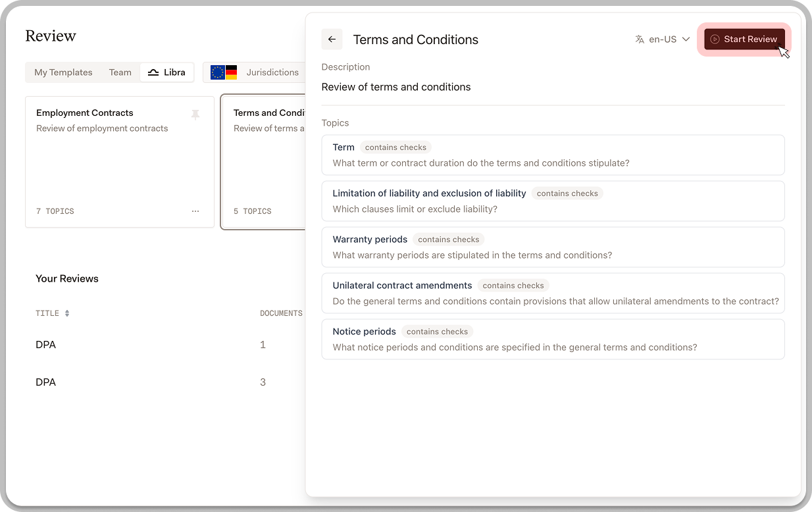Viewport: 812px width, 512px height.
Task: Click the contains checks badge on Term
Action: (395, 147)
